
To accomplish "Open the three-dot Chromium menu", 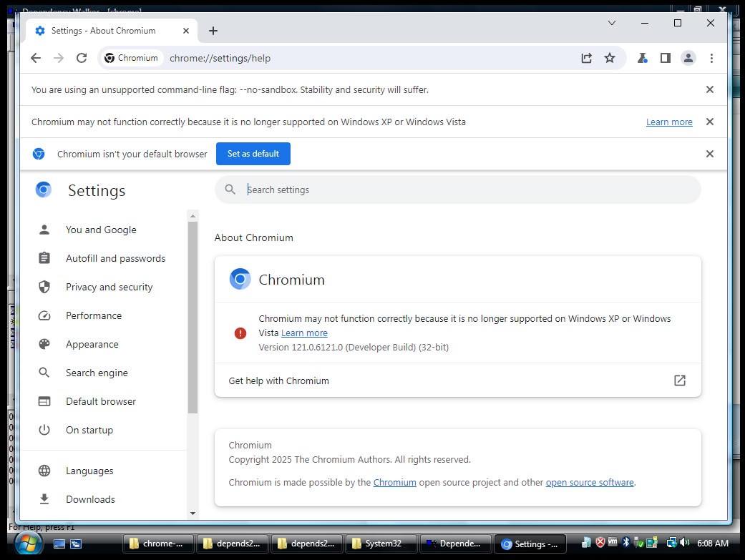I will pos(711,58).
